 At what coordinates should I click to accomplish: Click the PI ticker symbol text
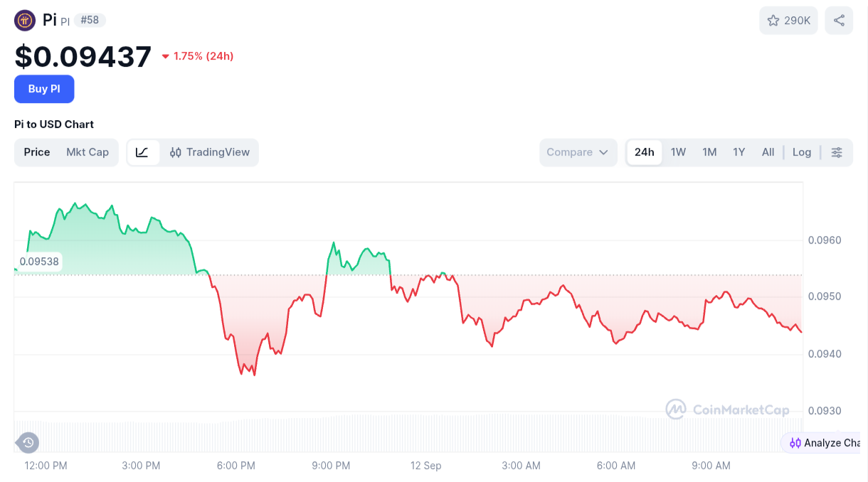[65, 21]
